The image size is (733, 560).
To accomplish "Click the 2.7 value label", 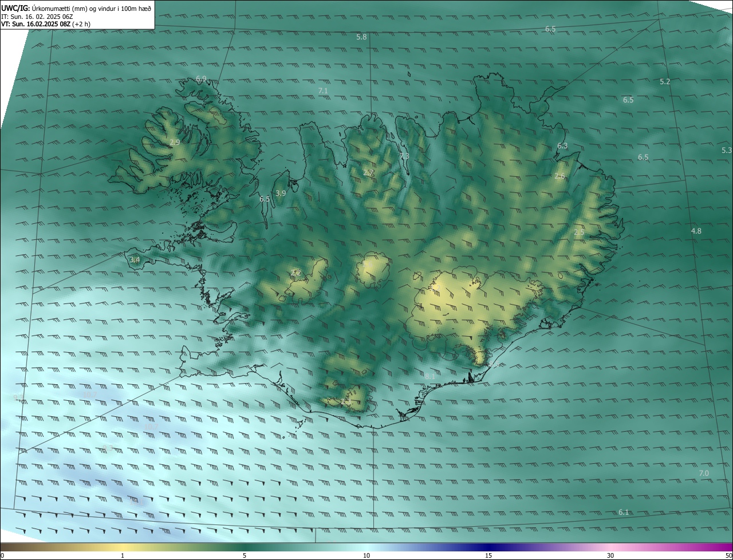I will pyautogui.click(x=368, y=172).
